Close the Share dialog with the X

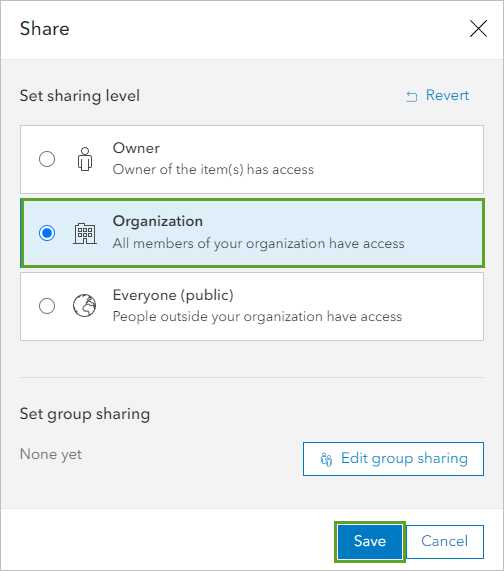[478, 29]
